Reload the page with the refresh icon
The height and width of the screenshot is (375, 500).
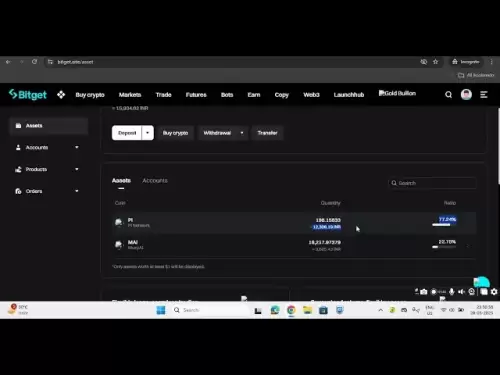point(34,62)
